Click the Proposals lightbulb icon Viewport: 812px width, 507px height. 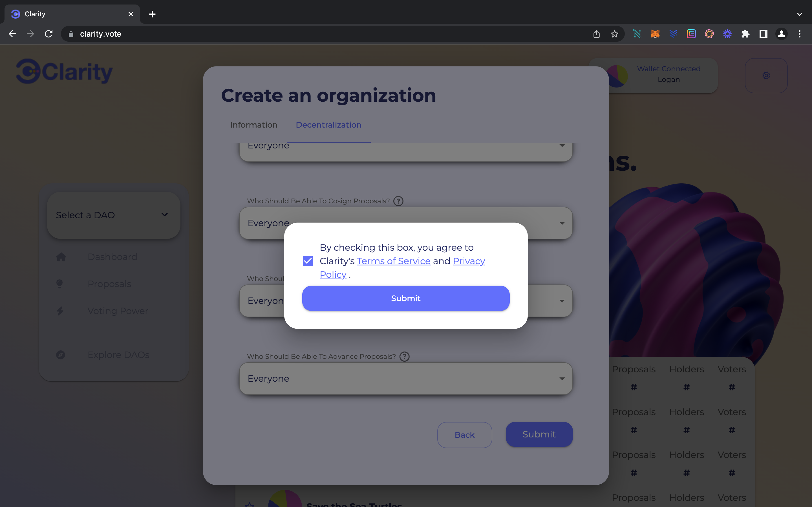(60, 284)
